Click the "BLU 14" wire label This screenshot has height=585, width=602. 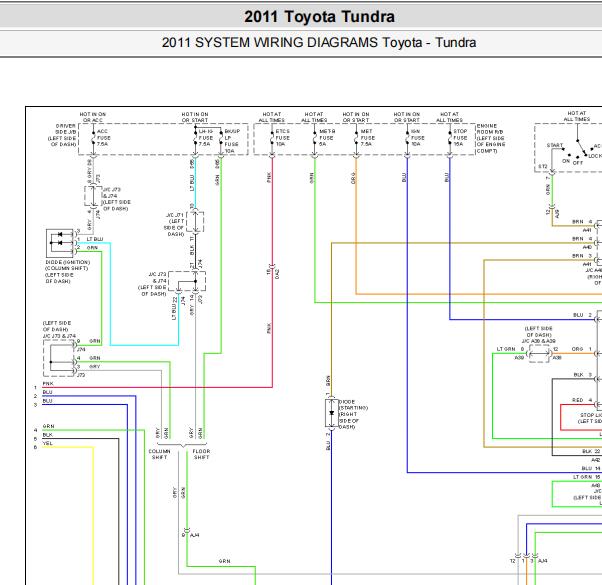591,468
